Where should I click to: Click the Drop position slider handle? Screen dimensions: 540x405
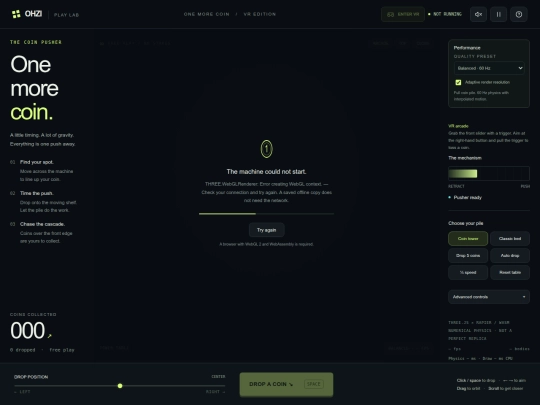120,386
